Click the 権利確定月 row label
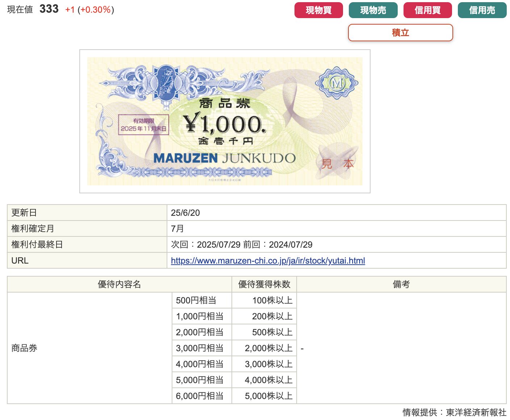Viewport: 510px width, 420px height. pyautogui.click(x=87, y=229)
